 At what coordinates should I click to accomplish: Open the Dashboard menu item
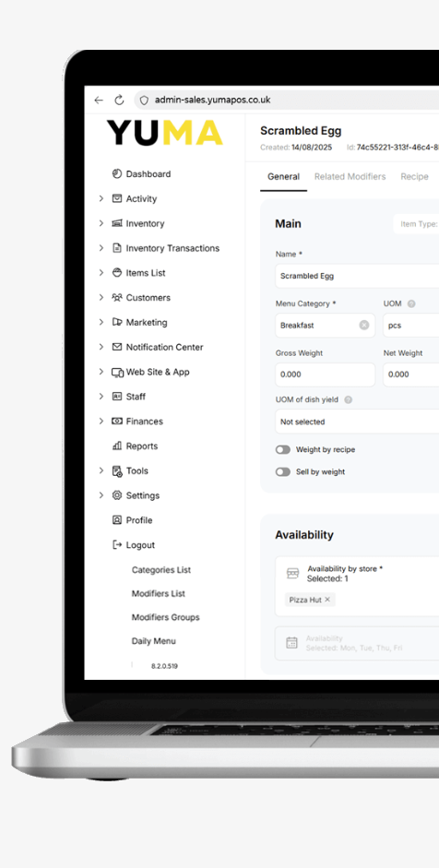pos(148,173)
